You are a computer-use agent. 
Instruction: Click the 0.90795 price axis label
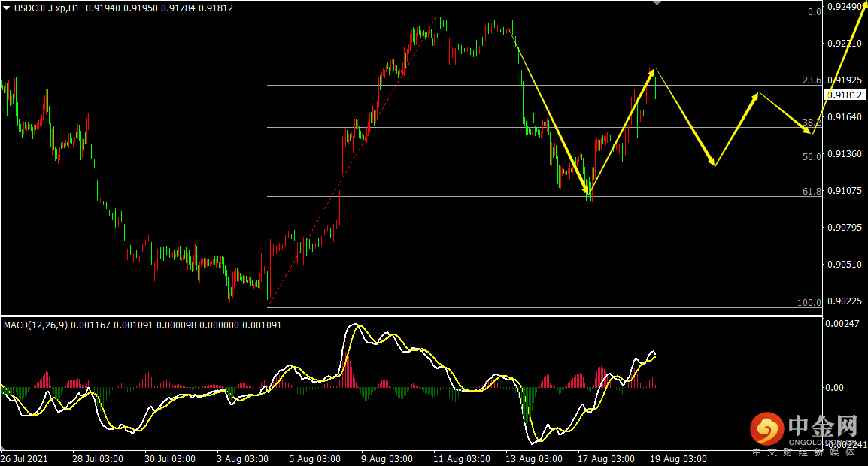[845, 228]
